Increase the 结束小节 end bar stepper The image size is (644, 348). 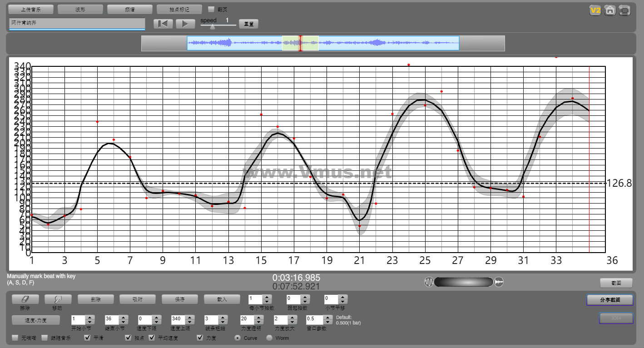124,317
